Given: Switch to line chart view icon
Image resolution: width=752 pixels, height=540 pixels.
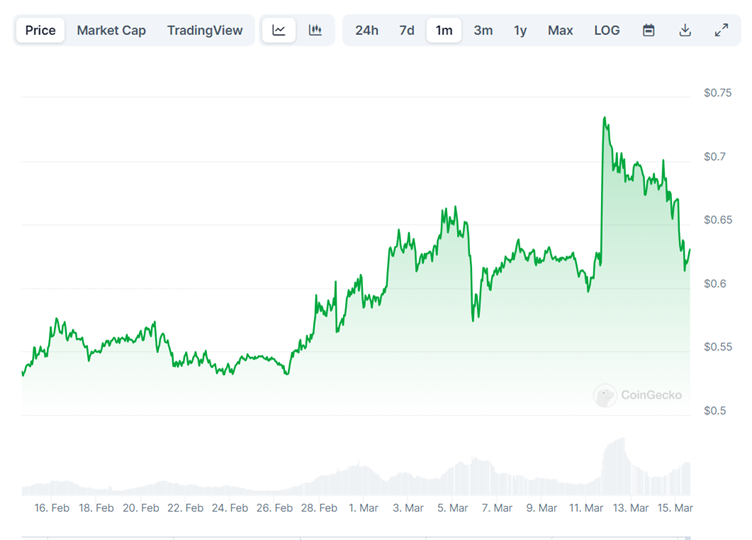Looking at the screenshot, I should (x=279, y=30).
